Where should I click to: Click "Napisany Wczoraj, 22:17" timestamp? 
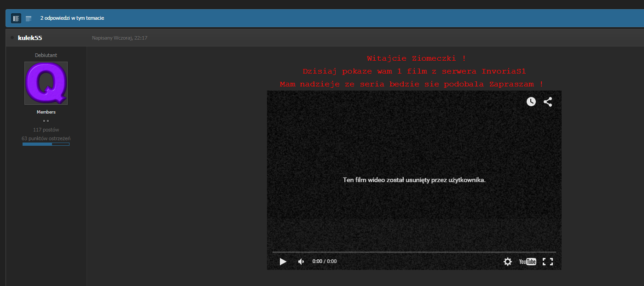[x=120, y=38]
